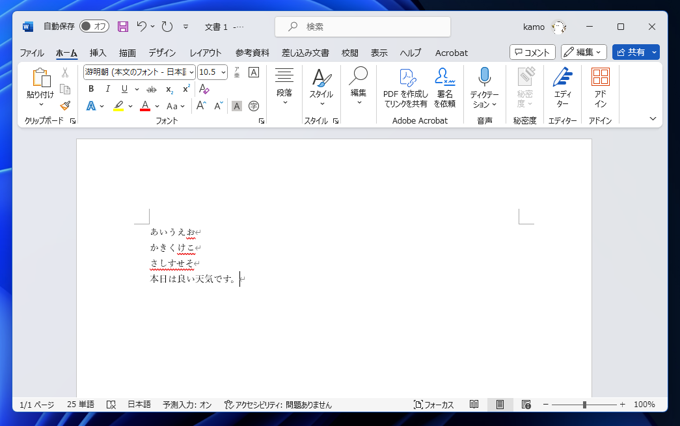Toggle Focus mode in status bar

(x=434, y=405)
